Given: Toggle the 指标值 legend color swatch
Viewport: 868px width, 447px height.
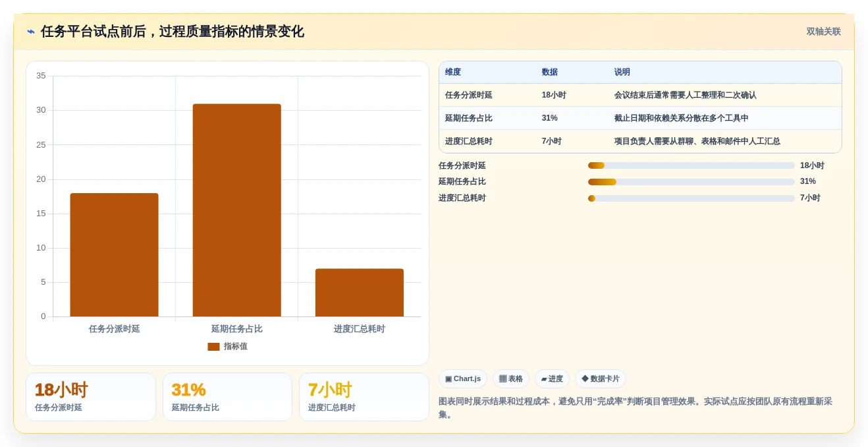Looking at the screenshot, I should click(213, 347).
